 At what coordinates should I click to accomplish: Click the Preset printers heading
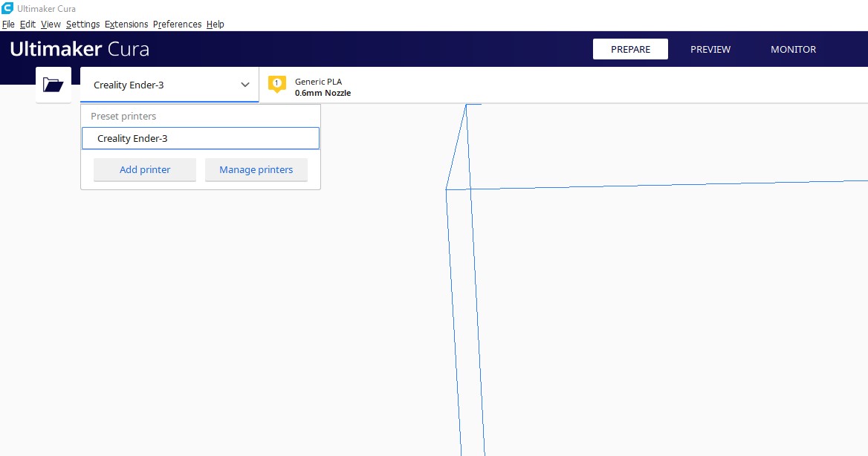tap(123, 116)
